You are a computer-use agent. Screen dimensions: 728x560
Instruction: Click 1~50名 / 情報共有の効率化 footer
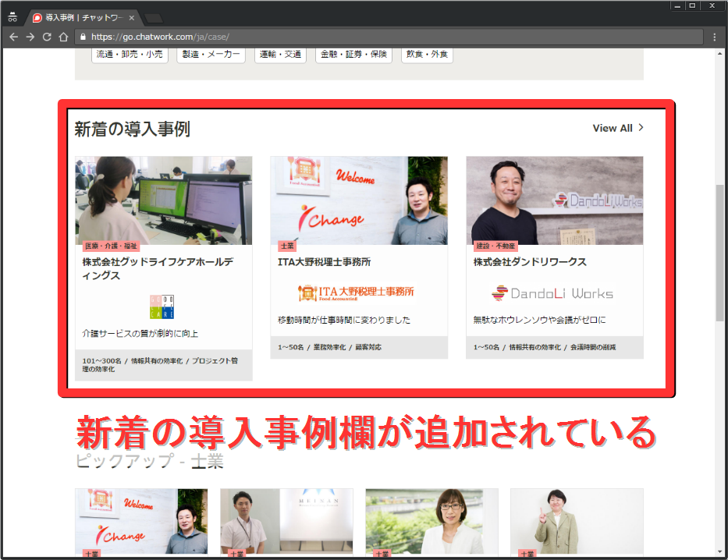555,347
